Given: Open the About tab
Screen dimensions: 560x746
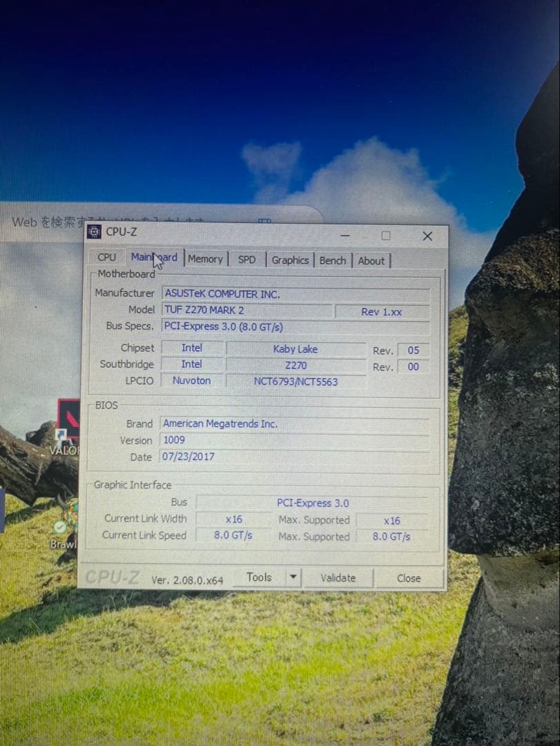Looking at the screenshot, I should [371, 260].
